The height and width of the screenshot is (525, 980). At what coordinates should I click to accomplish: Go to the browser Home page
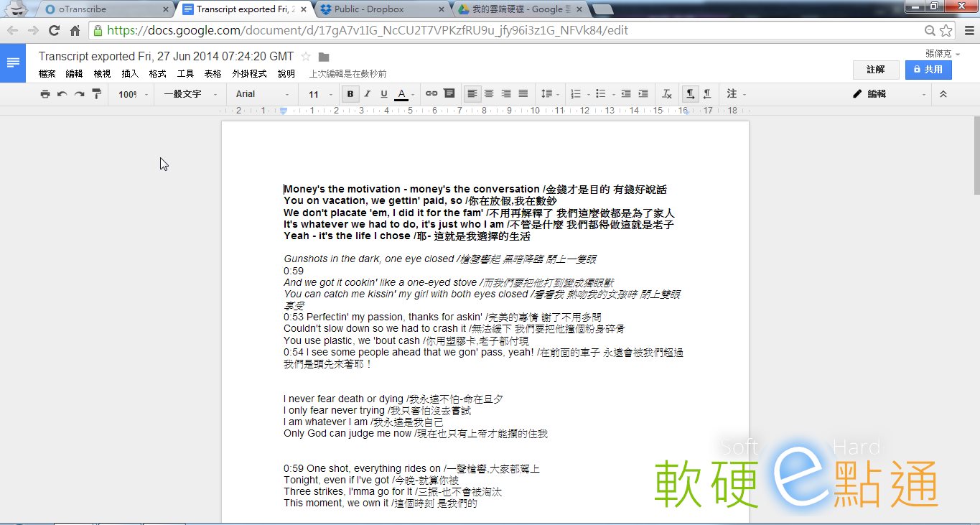coord(75,31)
